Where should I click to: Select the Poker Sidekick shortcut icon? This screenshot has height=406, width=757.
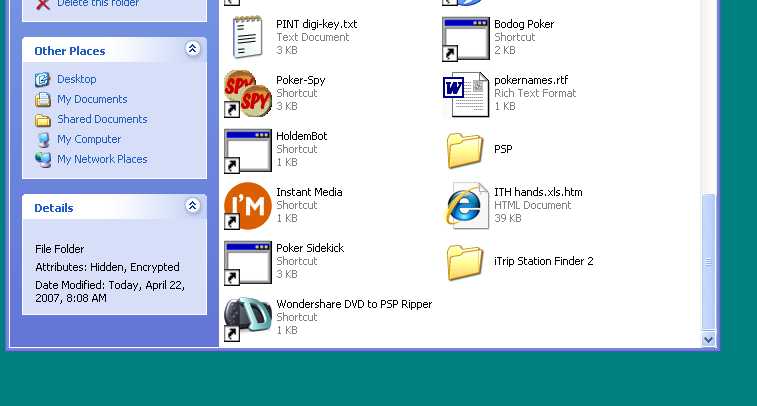248,263
